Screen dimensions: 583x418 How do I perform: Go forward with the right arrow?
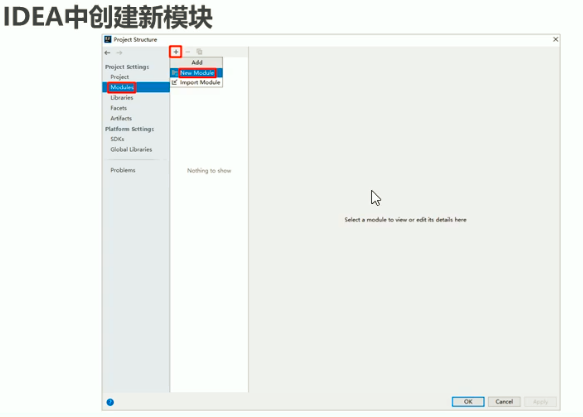119,52
